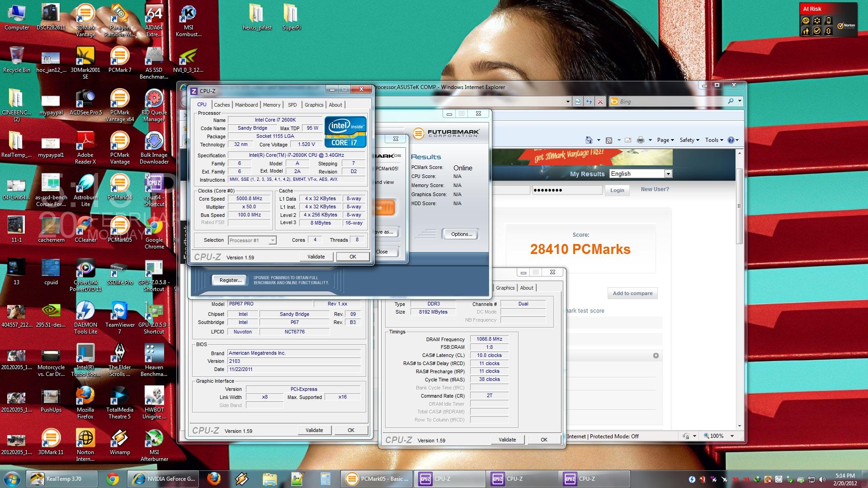Click the New User? link
This screenshot has height=488, width=868.
[655, 189]
